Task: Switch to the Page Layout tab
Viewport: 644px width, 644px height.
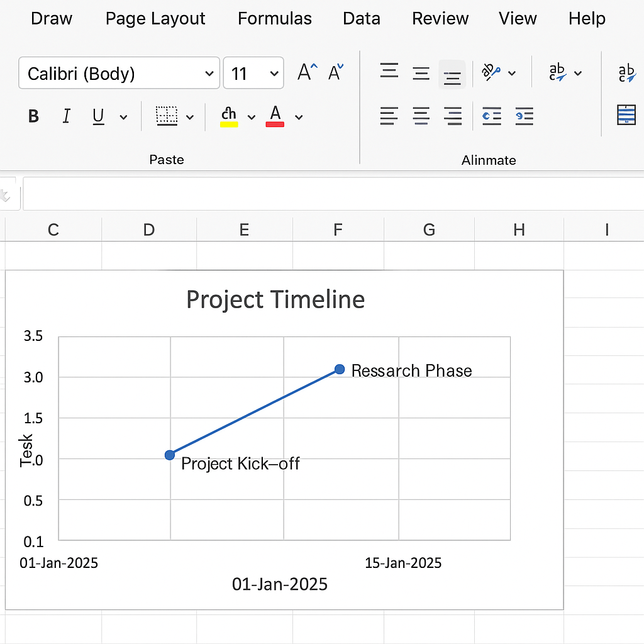Action: tap(155, 19)
